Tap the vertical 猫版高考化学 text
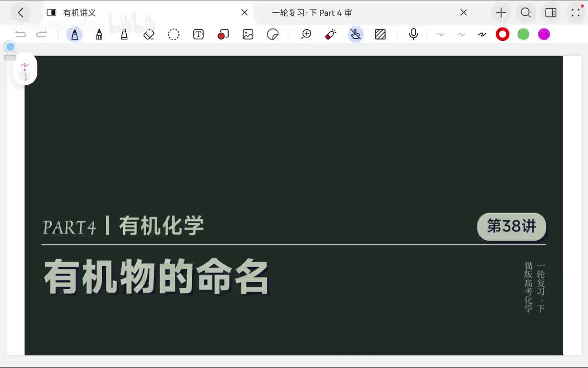The width and height of the screenshot is (588, 368). [528, 287]
